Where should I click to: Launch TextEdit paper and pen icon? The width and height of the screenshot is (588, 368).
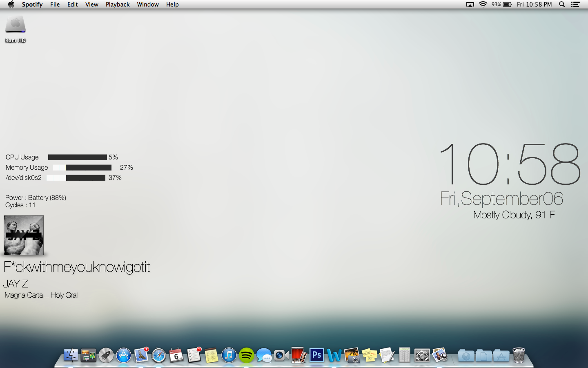coord(387,355)
